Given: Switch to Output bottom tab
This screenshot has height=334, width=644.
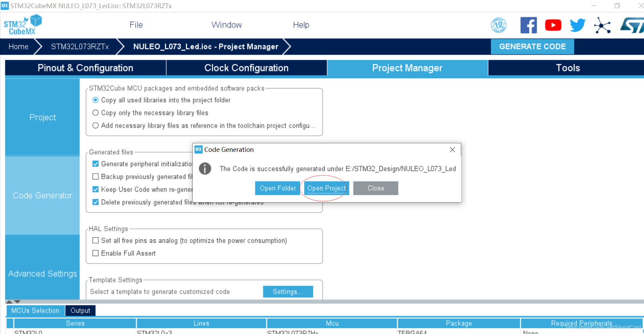Looking at the screenshot, I should click(80, 311).
